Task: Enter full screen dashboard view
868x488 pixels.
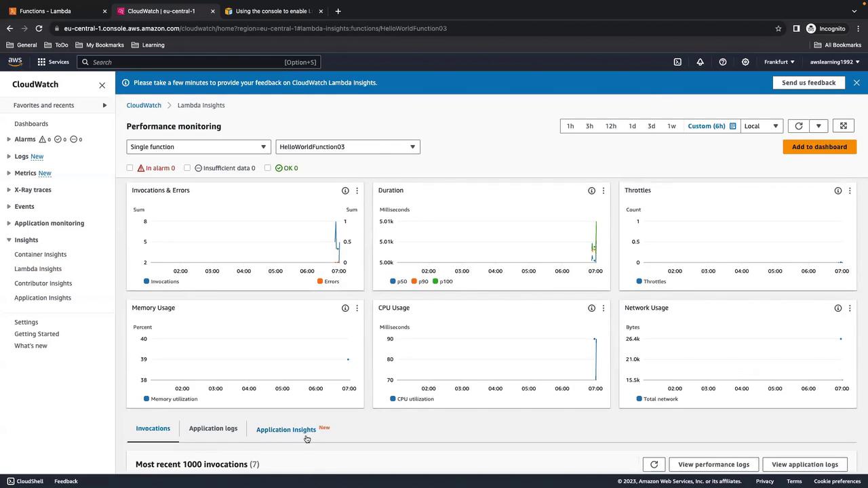Action: click(844, 126)
